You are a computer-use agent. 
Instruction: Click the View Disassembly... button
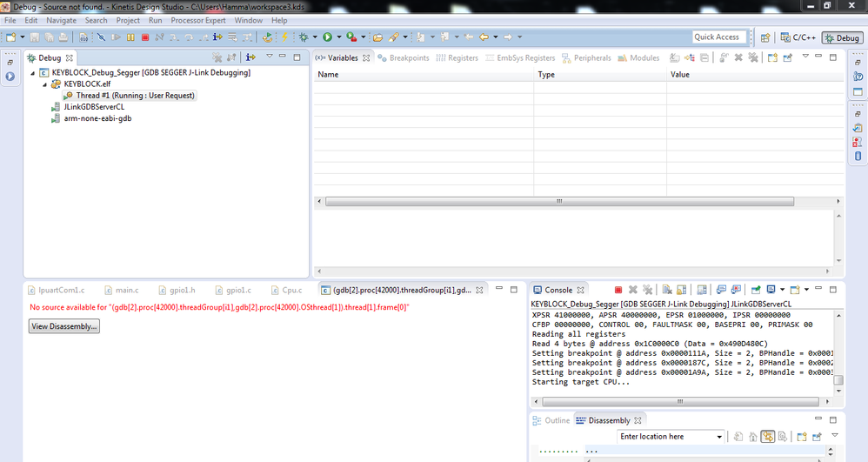(64, 326)
